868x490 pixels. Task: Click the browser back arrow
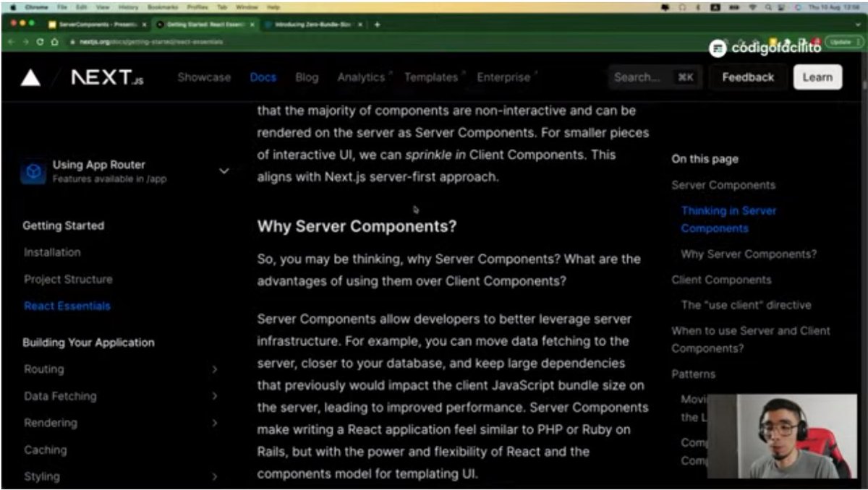tap(11, 42)
